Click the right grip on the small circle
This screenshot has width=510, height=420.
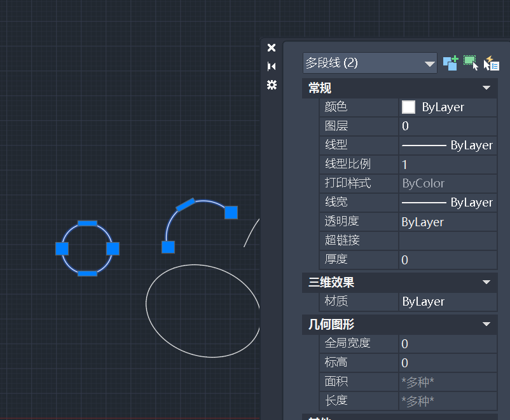point(113,248)
